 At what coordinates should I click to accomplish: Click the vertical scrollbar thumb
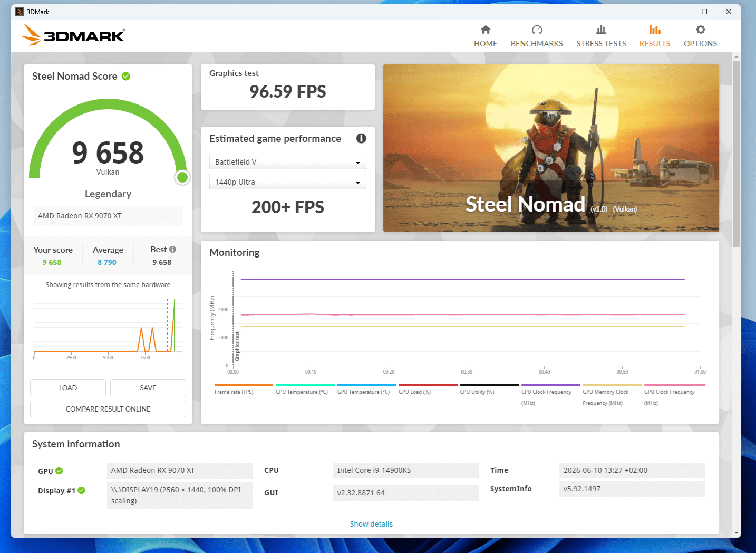tap(736, 154)
